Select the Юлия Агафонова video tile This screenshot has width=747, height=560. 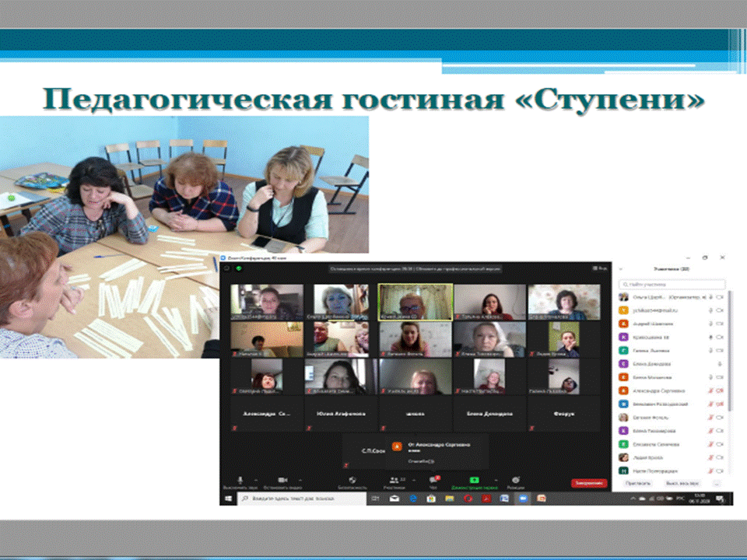click(341, 414)
